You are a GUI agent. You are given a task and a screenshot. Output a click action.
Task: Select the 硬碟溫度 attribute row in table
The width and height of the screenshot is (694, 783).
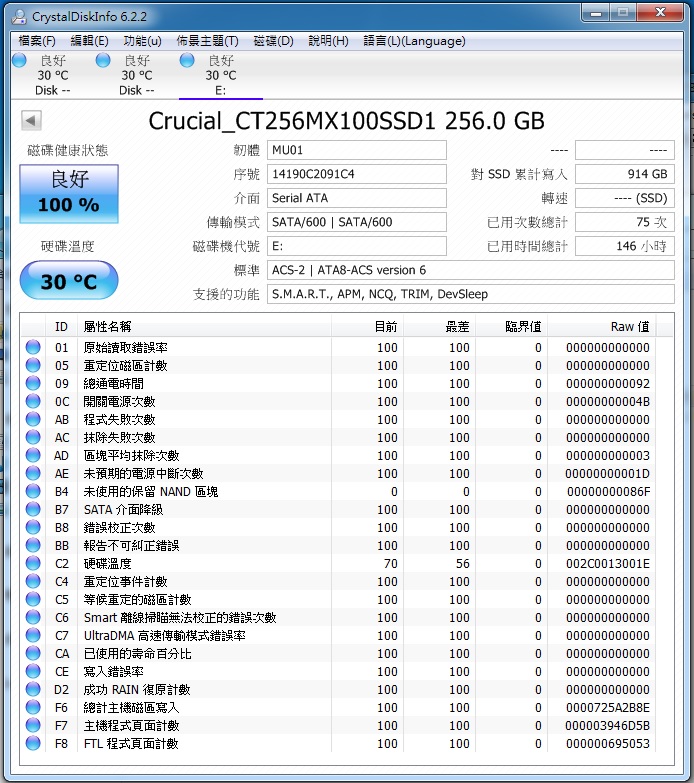[339, 563]
